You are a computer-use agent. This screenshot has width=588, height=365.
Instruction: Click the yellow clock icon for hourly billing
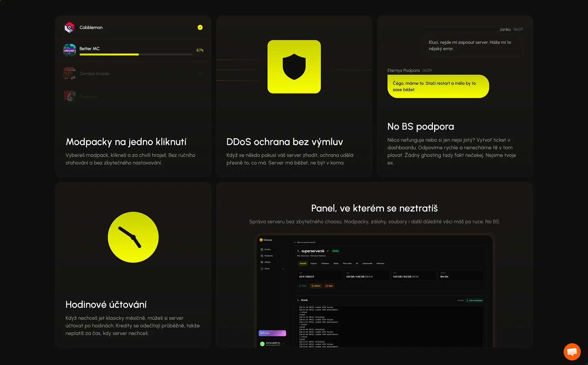133,237
